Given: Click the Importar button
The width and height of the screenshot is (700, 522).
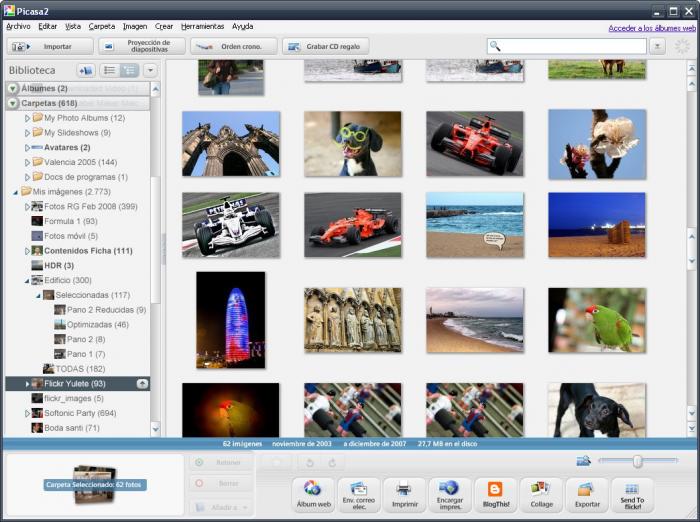Looking at the screenshot, I should (x=49, y=46).
